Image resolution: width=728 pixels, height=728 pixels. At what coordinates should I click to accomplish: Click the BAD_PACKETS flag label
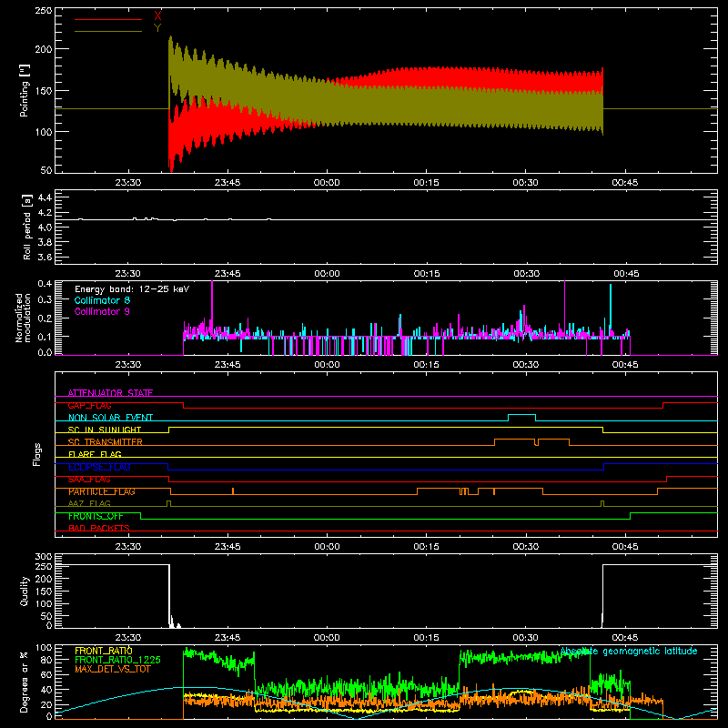tap(99, 528)
